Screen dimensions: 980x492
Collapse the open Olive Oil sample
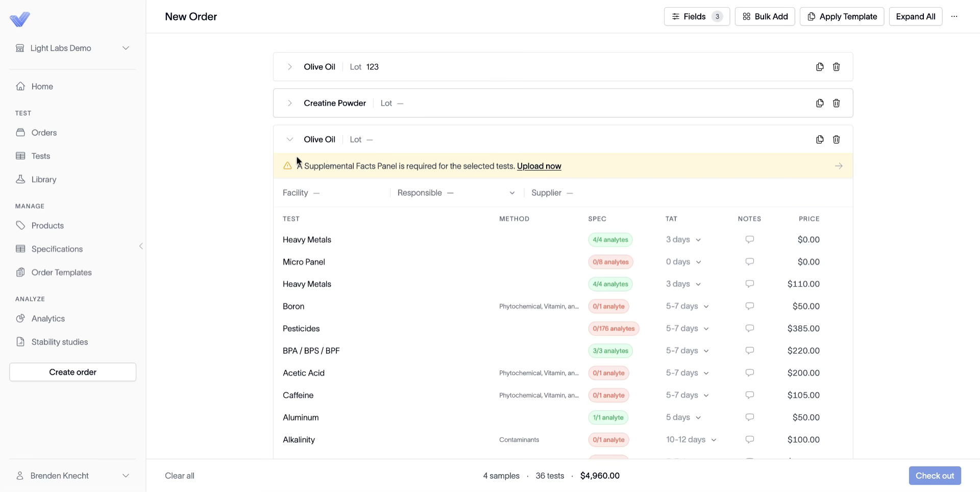click(289, 139)
